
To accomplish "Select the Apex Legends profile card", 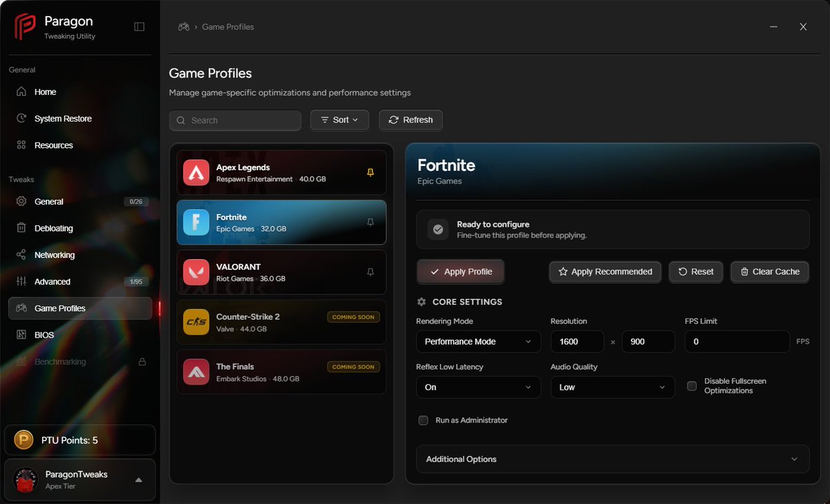I will pos(282,173).
